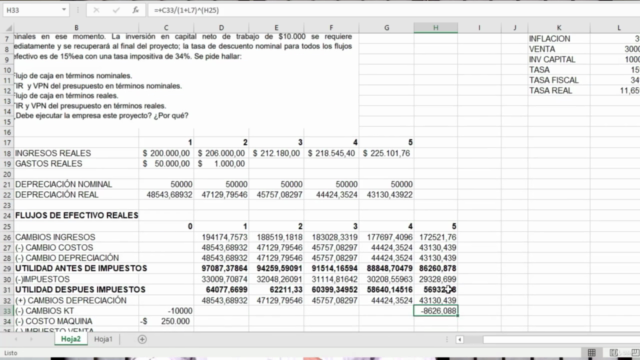
Task: Click the previous sheet navigation arrow
Action: coord(16,339)
